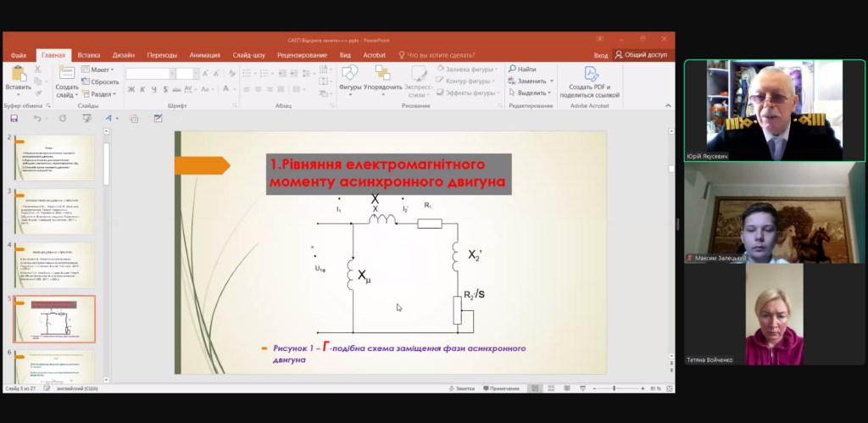Click the Notes (Заметки) status button
This screenshot has height=423, width=868.
[x=462, y=389]
